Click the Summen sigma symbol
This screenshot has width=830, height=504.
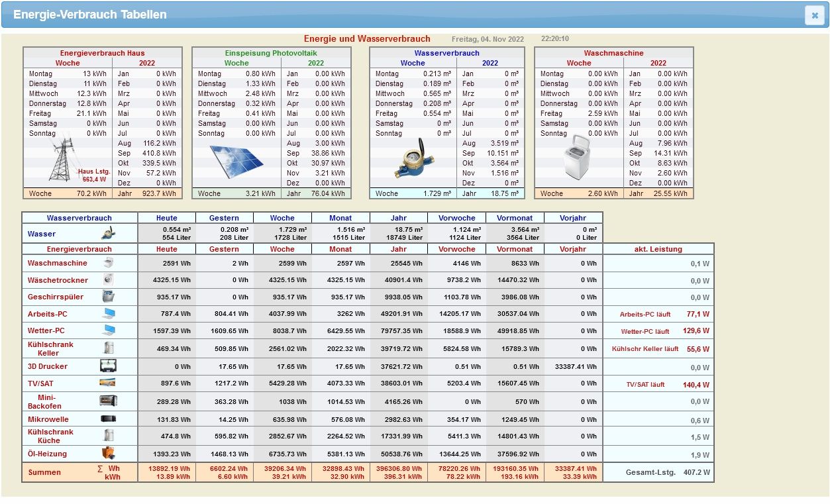click(100, 468)
